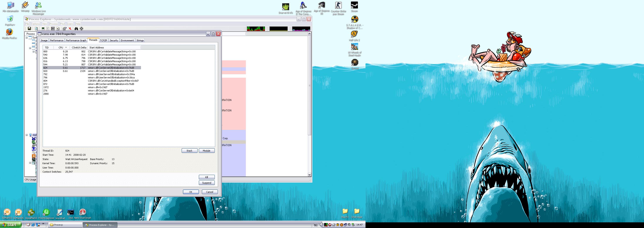Click OK in csrss.exe Properties

[191, 192]
